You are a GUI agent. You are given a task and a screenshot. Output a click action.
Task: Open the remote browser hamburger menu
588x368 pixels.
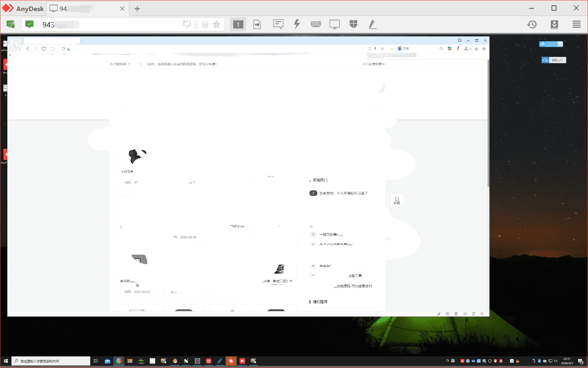pos(484,49)
